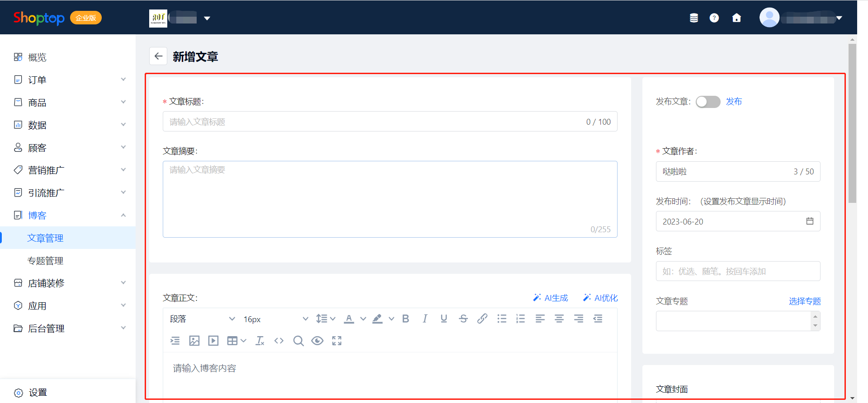Viewport: 868px width, 403px height.
Task: Apply the text color A swatch
Action: tap(349, 319)
